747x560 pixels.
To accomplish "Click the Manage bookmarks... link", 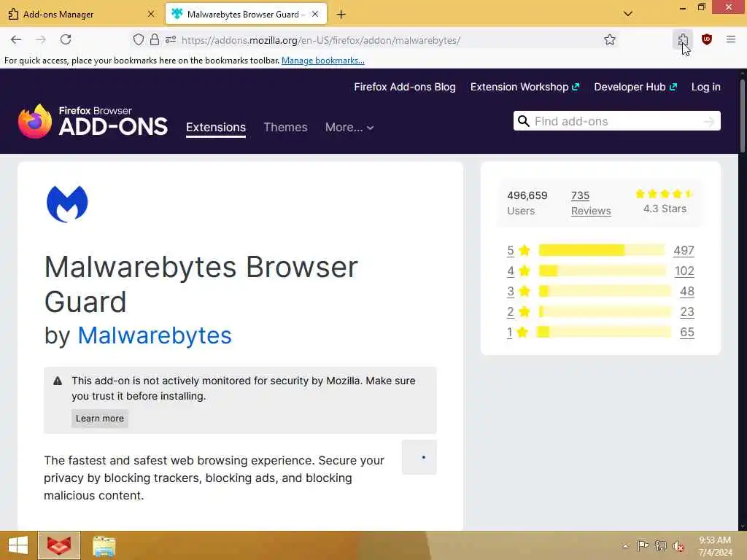I will coord(323,61).
